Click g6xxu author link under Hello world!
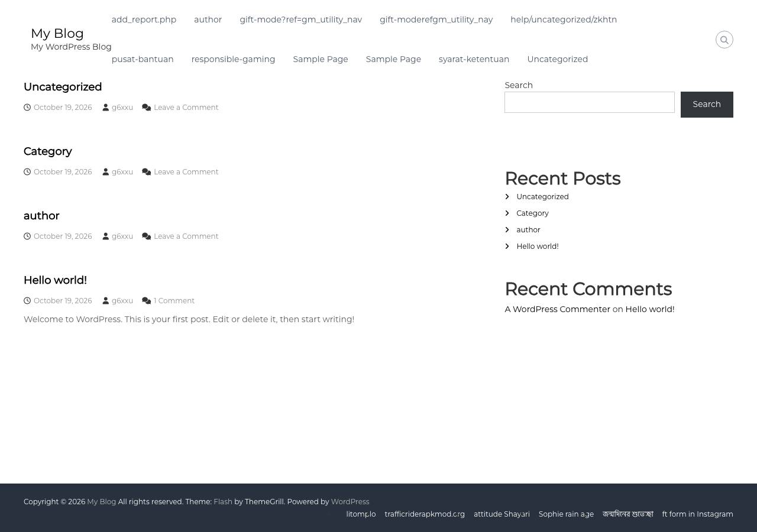Viewport: 757px width, 532px height. [x=122, y=301]
